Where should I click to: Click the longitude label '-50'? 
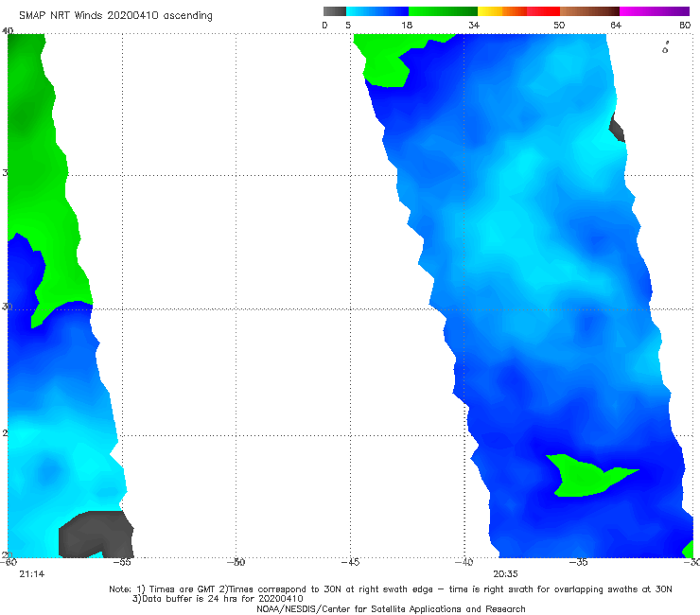pos(236,562)
